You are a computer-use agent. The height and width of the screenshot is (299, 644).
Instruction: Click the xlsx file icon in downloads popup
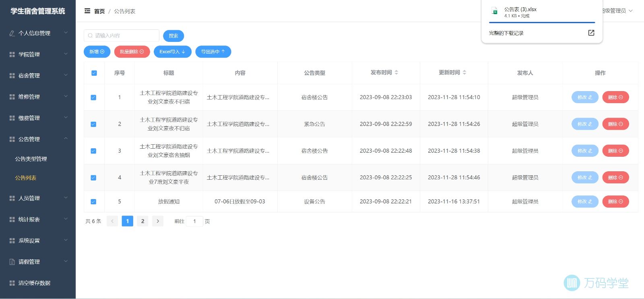(495, 12)
